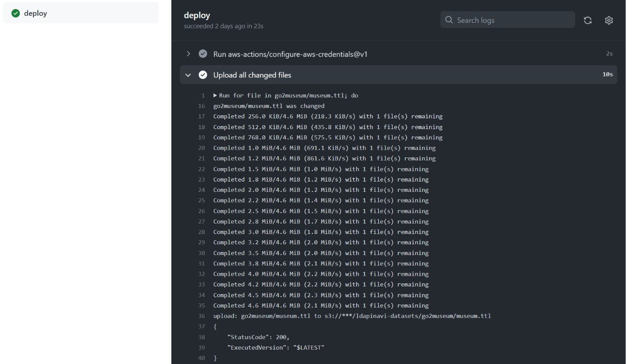This screenshot has height=364, width=628.
Task: Expand the 'Run for file in go2museum' disclosure triangle
Action: pyautogui.click(x=215, y=95)
